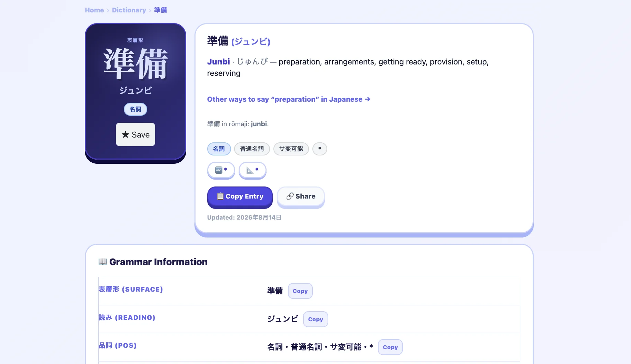The image size is (631, 364).
Task: Click the Updated: 2026年8月14日 text
Action: (x=244, y=218)
